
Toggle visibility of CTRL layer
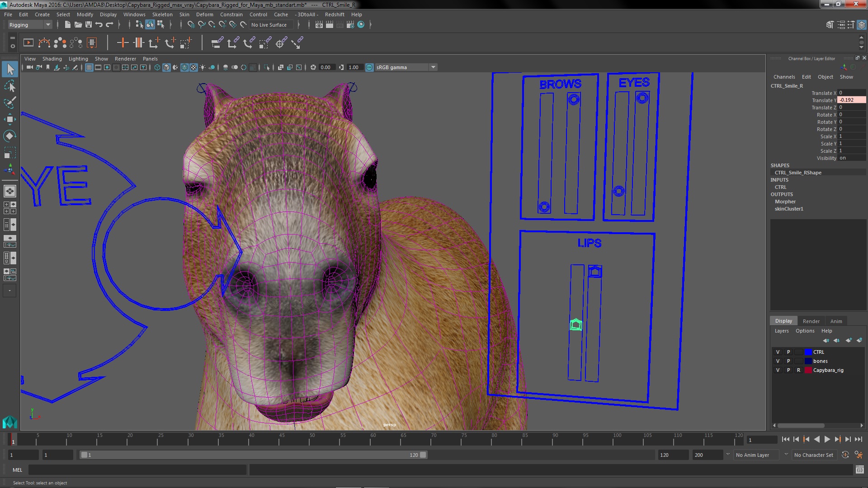778,352
